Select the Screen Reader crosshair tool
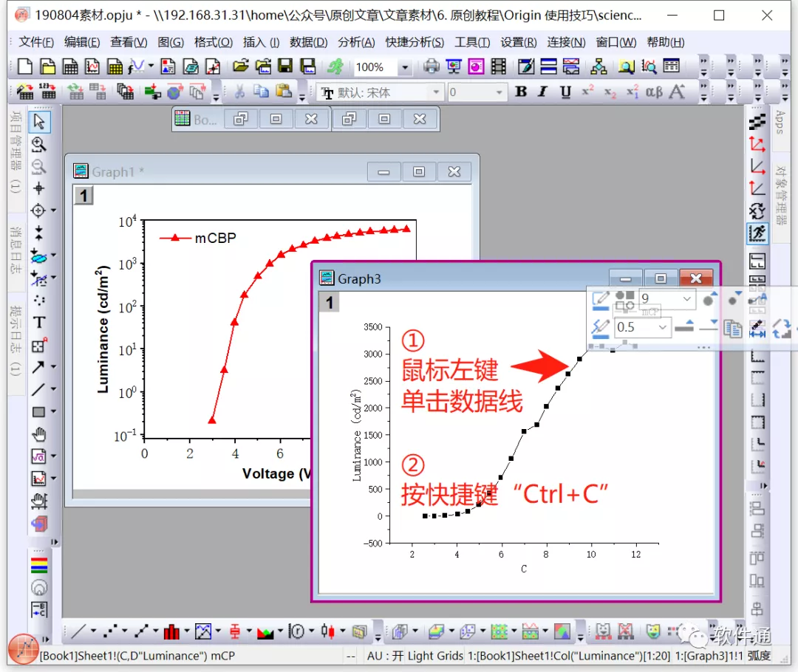798x672 pixels. coord(38,188)
